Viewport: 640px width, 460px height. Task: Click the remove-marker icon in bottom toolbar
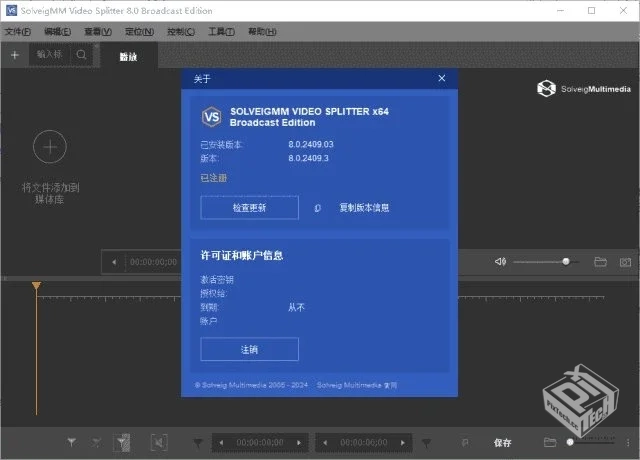96,442
